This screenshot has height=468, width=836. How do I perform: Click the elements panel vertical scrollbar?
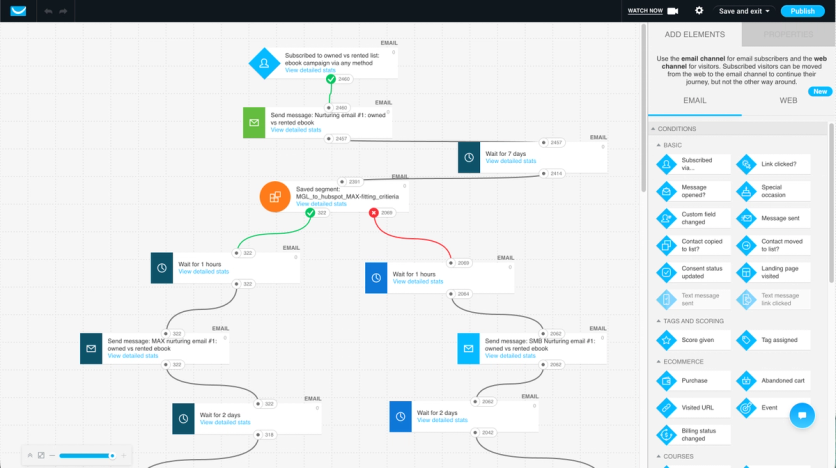[831, 203]
